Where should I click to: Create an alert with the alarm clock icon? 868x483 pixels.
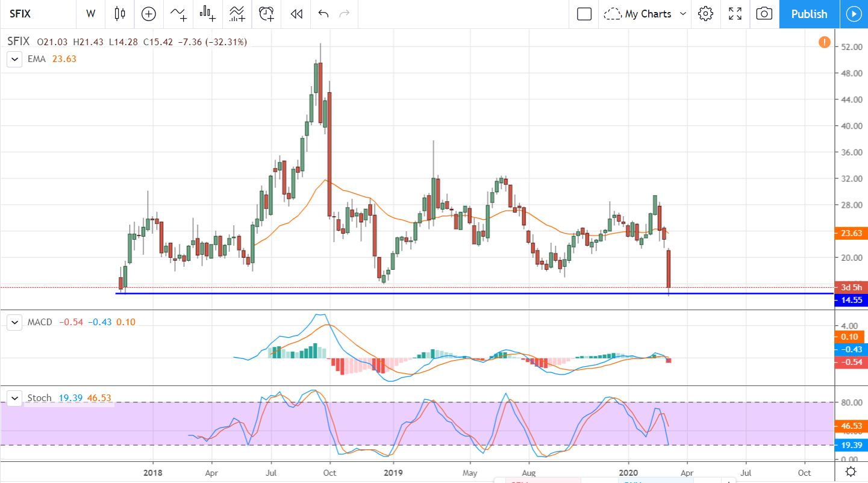[267, 14]
